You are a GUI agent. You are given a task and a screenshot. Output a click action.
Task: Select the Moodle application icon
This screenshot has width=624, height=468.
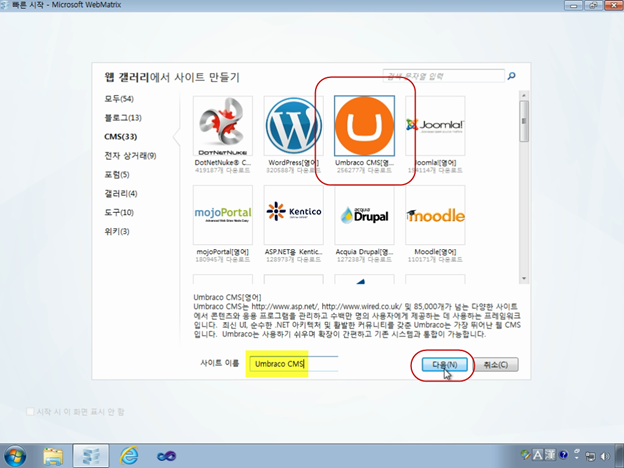point(435,215)
